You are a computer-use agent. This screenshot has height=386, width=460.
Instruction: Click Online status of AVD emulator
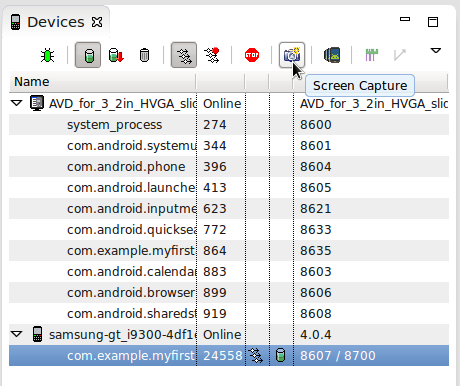click(x=222, y=104)
